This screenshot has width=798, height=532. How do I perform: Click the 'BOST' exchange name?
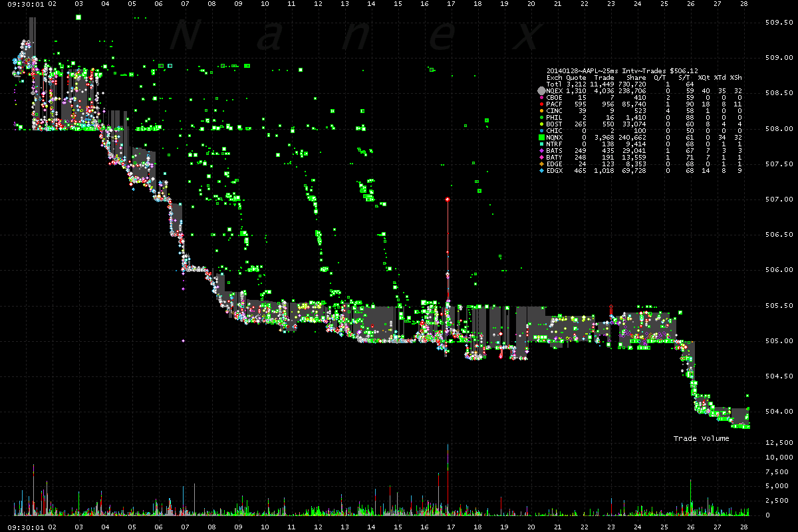[555, 124]
